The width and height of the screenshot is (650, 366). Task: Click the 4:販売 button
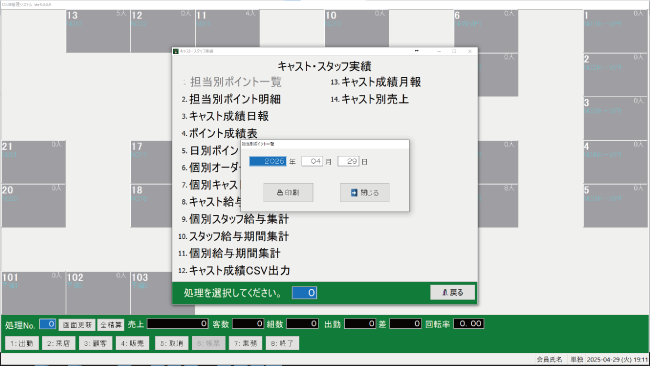coord(132,343)
